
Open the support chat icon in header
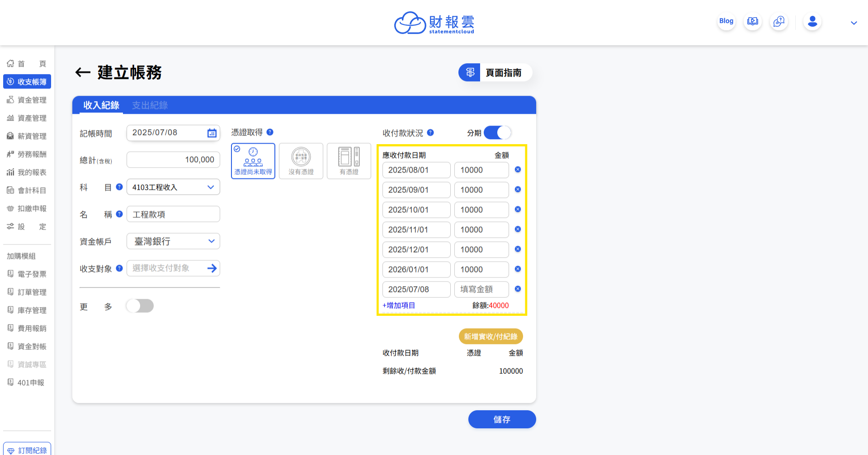pyautogui.click(x=779, y=21)
